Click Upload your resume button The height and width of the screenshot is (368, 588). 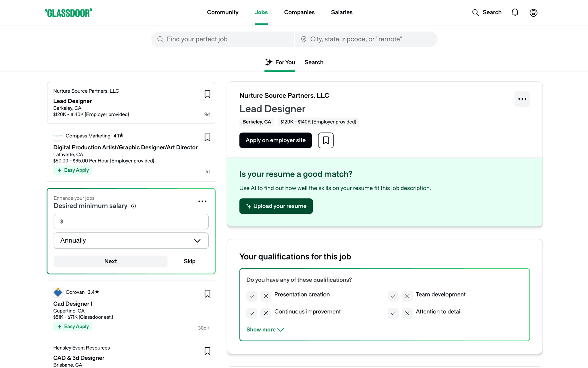(276, 206)
